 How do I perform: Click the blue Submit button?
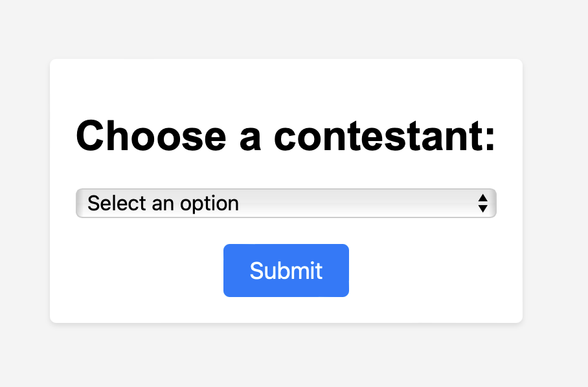pyautogui.click(x=286, y=271)
